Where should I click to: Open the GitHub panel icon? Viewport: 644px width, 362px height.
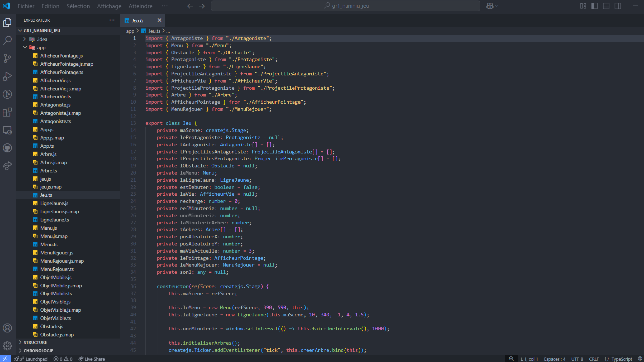(7, 148)
